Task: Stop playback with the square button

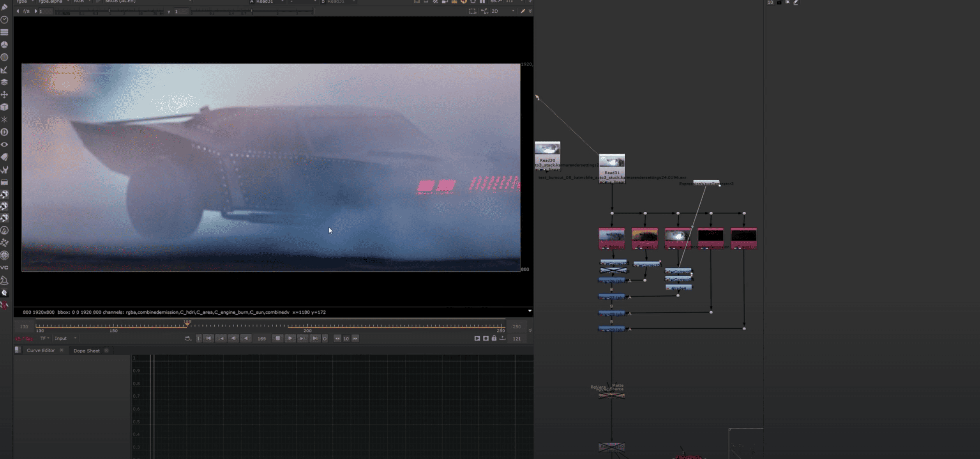Action: 277,338
